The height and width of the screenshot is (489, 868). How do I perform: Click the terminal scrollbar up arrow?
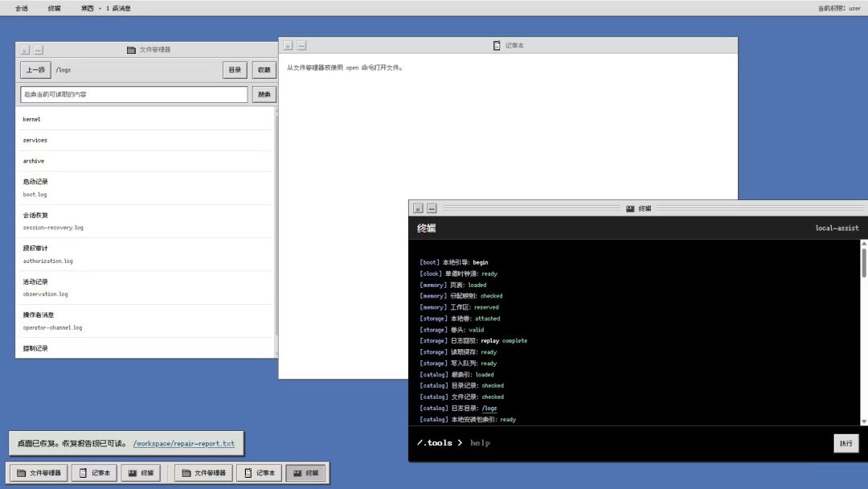(863, 243)
